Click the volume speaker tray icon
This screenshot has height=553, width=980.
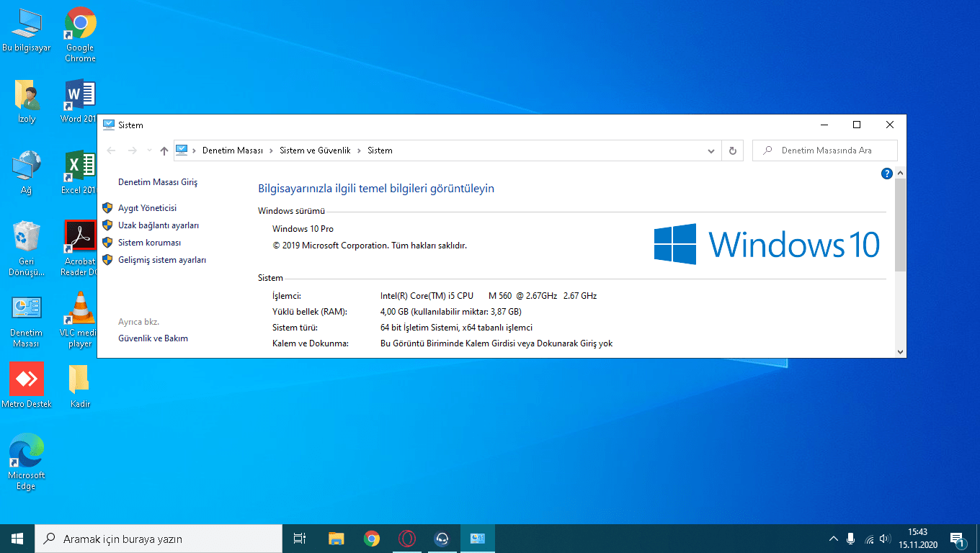tap(886, 539)
